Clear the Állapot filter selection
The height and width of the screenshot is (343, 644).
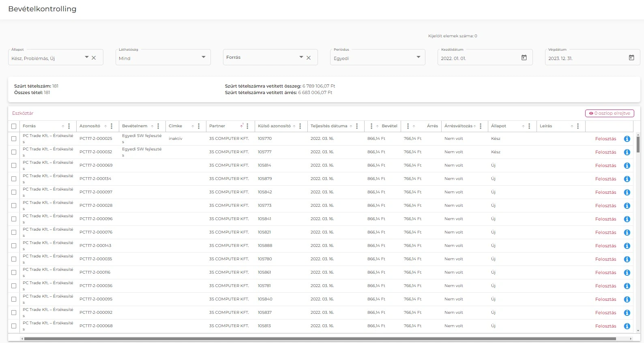[x=94, y=58]
